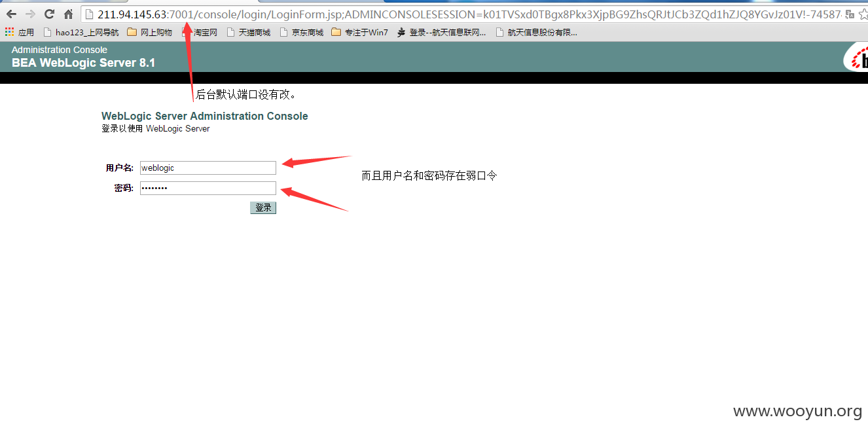The width and height of the screenshot is (868, 430).
Task: Click the BEA WebLogic Server 8.1 title
Action: coord(83,63)
